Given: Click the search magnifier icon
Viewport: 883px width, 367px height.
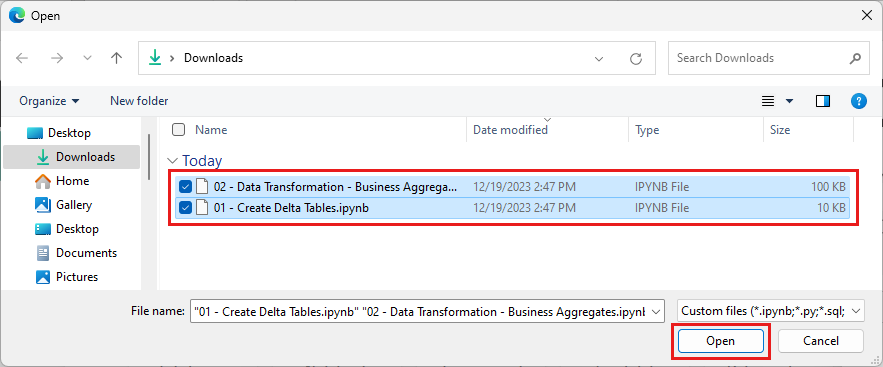Looking at the screenshot, I should coord(855,58).
